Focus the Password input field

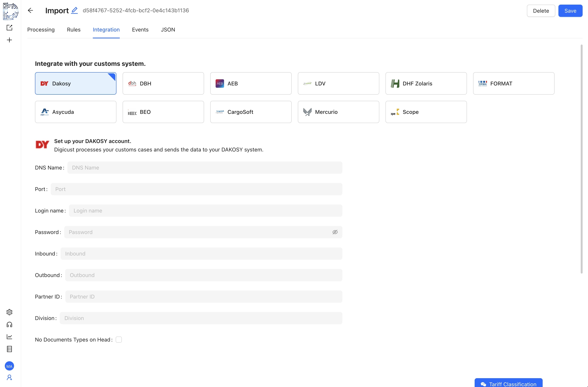[x=203, y=232]
